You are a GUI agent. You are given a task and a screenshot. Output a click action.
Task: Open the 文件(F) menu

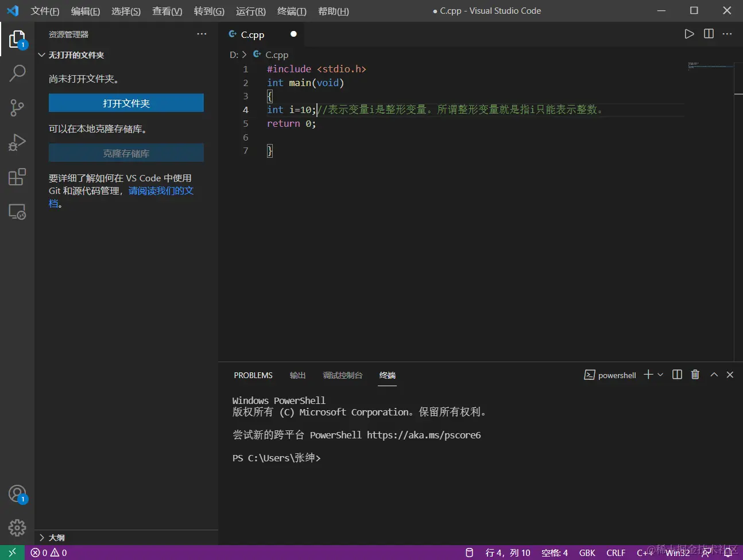(45, 11)
